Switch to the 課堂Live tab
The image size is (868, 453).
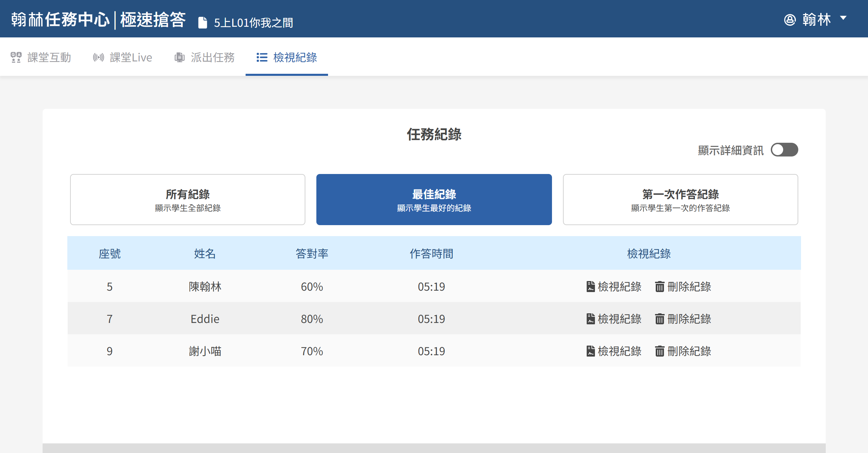[x=131, y=57]
